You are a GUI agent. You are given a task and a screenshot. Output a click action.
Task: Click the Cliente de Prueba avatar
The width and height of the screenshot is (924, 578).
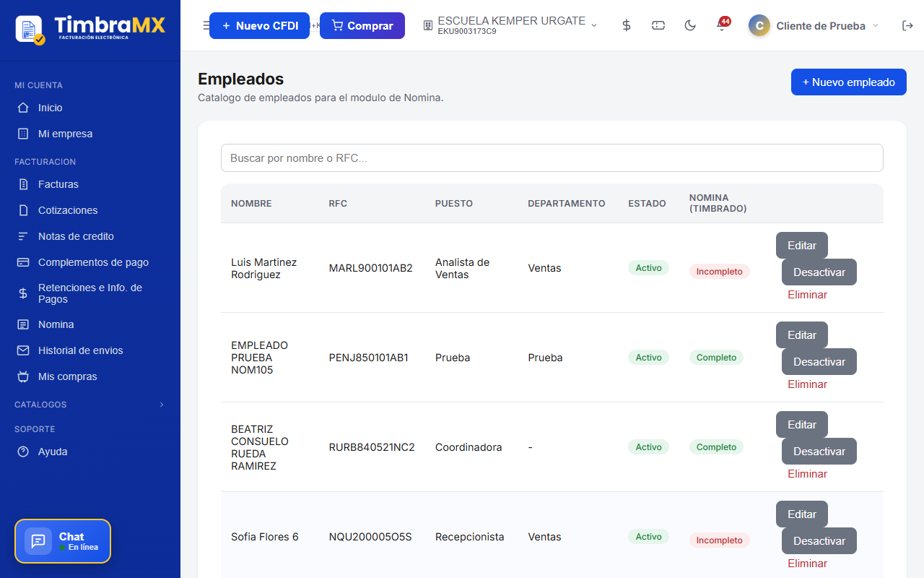(x=759, y=25)
